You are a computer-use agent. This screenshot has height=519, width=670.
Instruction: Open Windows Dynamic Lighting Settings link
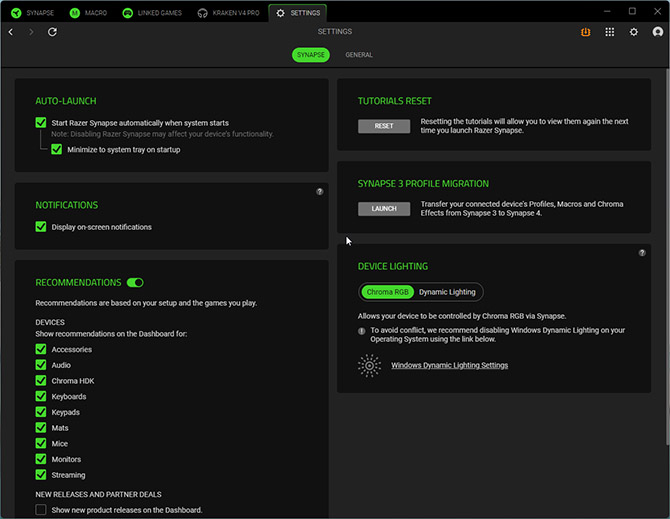tap(450, 366)
